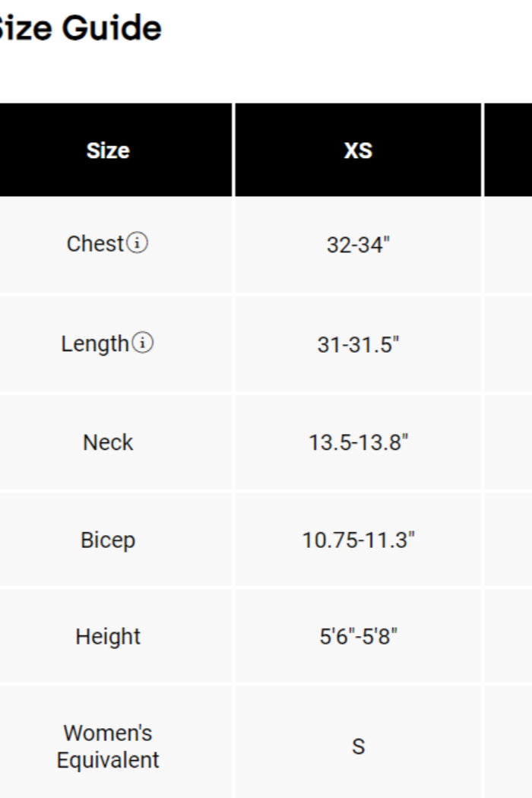Select the XS column header
Screen dimensions: 532x798
(358, 150)
